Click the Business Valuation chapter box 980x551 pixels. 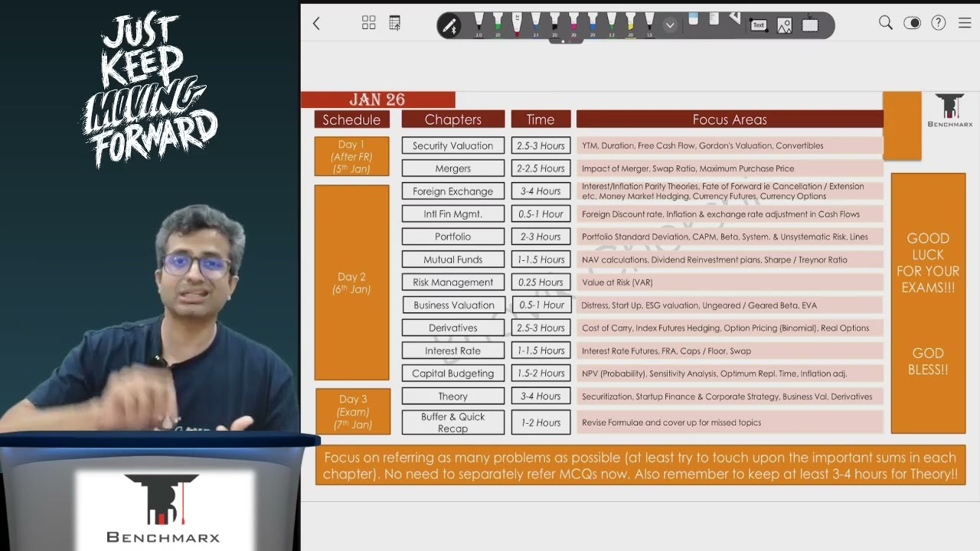click(454, 305)
